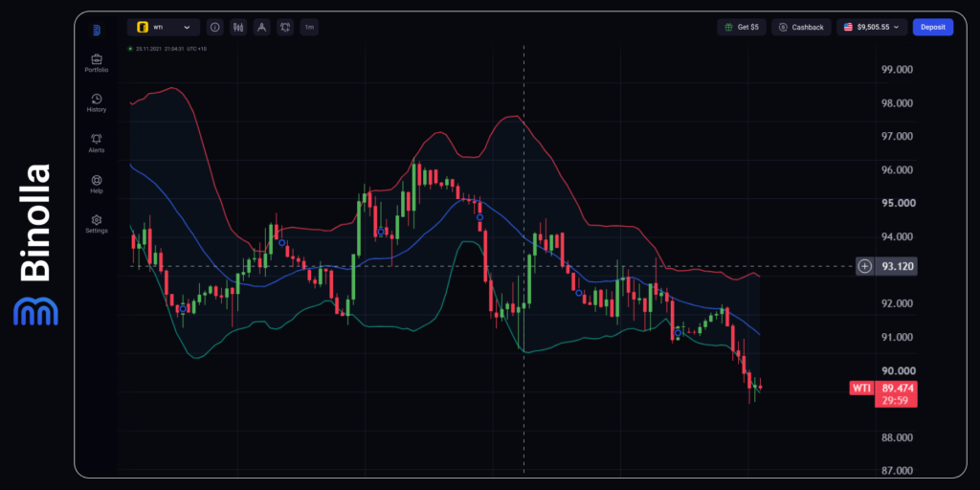
Task: Click the Binolla logo icon in sidebar
Action: (x=97, y=30)
